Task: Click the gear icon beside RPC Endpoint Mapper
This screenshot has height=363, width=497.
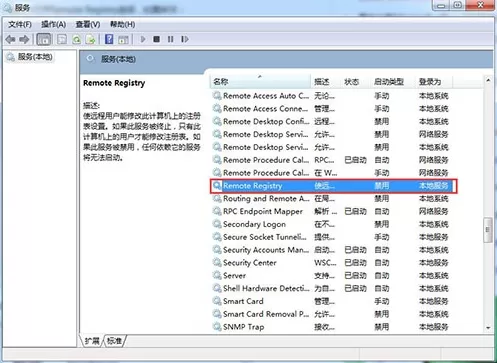Action: coord(217,211)
